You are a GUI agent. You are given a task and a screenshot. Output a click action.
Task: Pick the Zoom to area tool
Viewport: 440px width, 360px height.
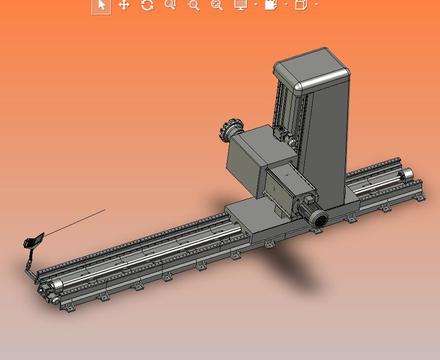(170, 5)
